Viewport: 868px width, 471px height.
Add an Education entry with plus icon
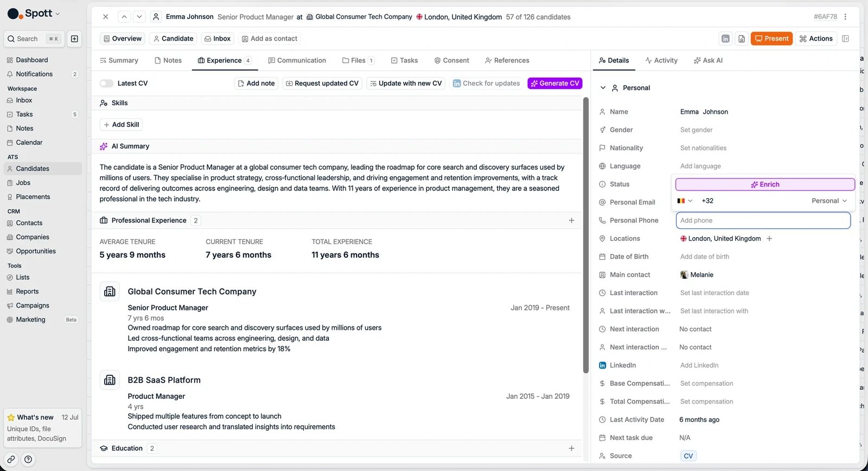(x=571, y=448)
